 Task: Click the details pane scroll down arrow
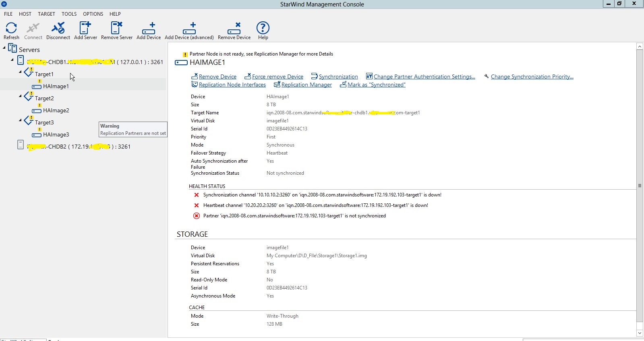(x=640, y=333)
